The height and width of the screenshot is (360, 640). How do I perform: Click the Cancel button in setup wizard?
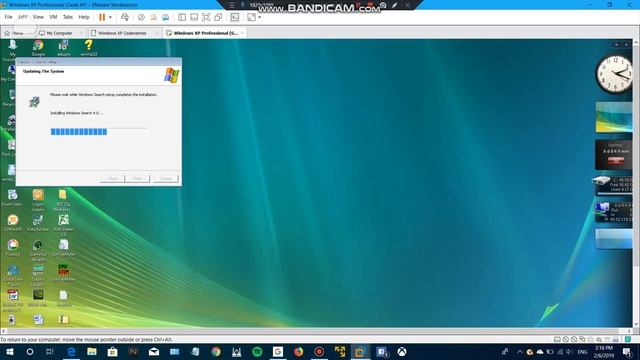click(166, 179)
